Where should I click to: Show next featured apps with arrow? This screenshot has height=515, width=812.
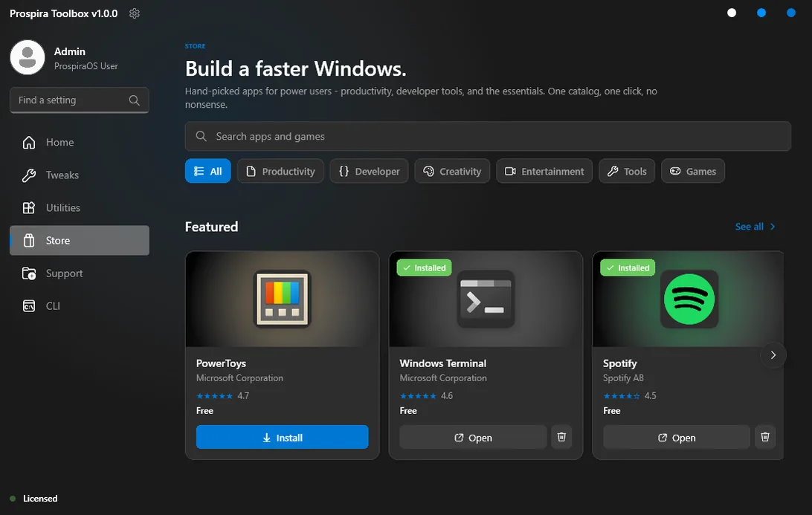[773, 355]
